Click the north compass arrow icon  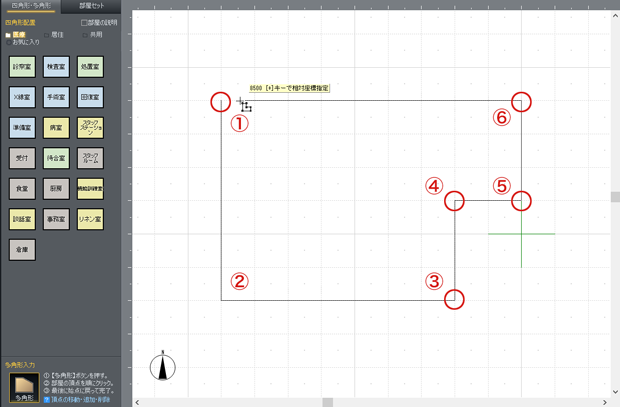pyautogui.click(x=162, y=366)
